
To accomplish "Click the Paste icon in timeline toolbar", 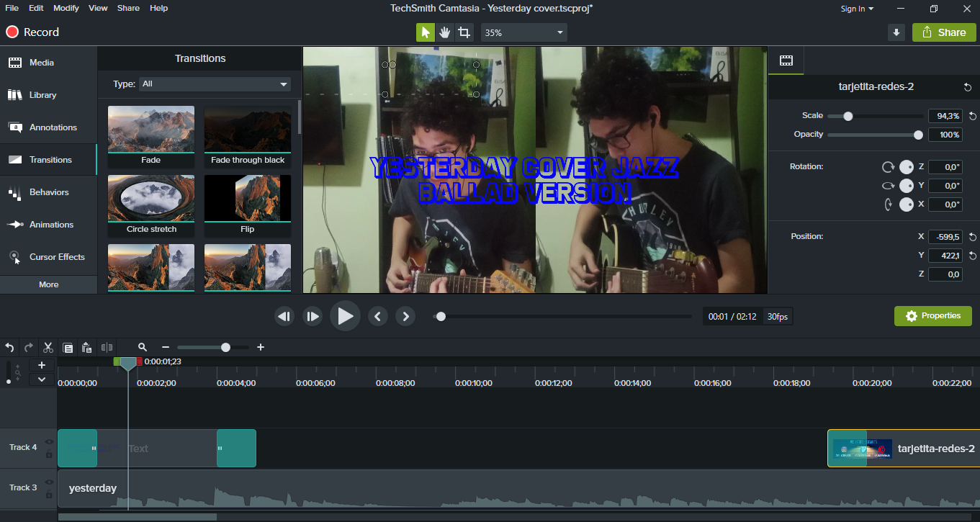I will click(x=86, y=348).
